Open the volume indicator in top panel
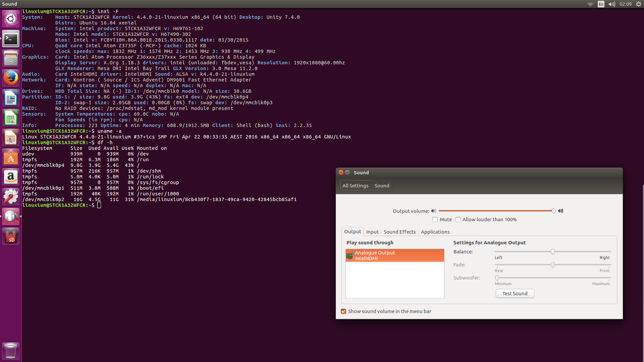This screenshot has height=362, width=644. coord(612,4)
